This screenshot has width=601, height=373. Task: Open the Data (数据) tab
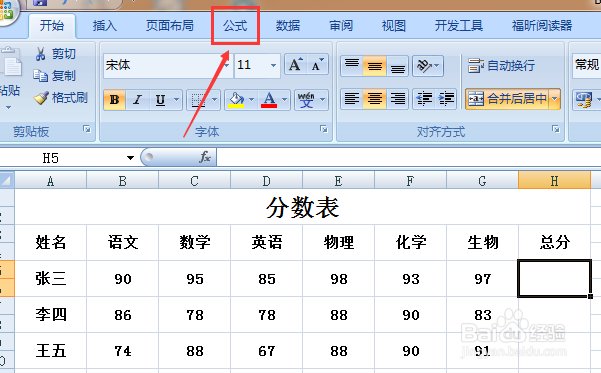click(x=288, y=26)
